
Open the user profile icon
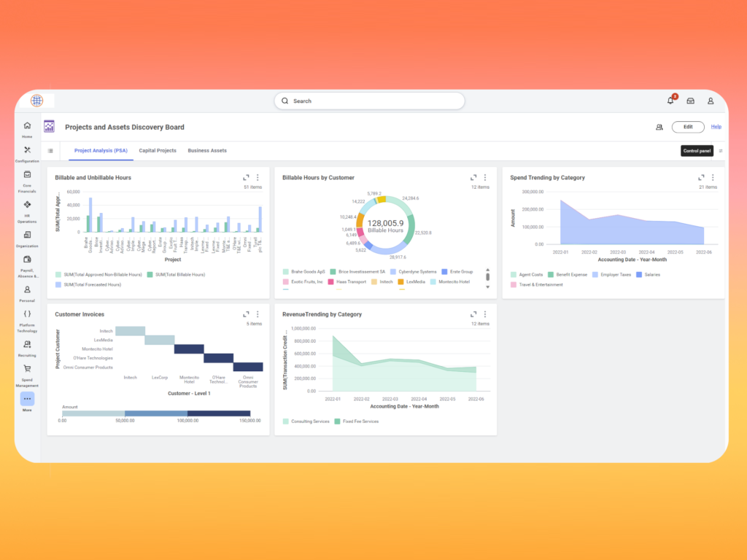click(711, 101)
